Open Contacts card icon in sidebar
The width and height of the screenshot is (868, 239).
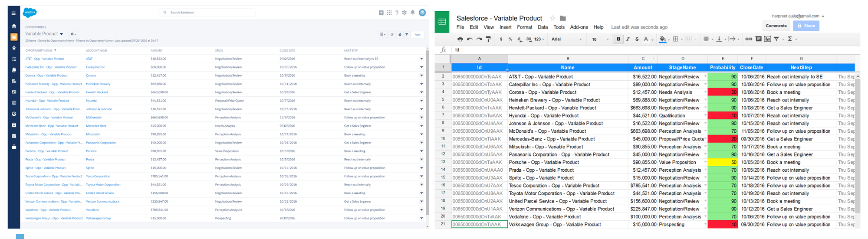click(x=14, y=92)
